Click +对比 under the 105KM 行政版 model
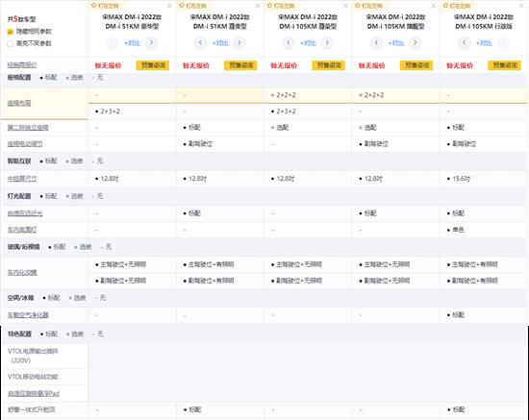529x420 pixels. click(x=484, y=43)
